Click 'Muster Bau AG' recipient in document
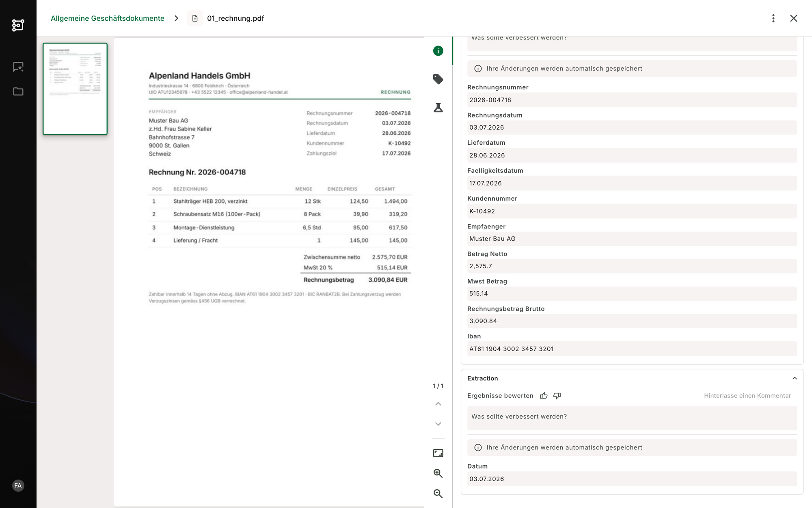812x508 pixels. click(x=168, y=121)
